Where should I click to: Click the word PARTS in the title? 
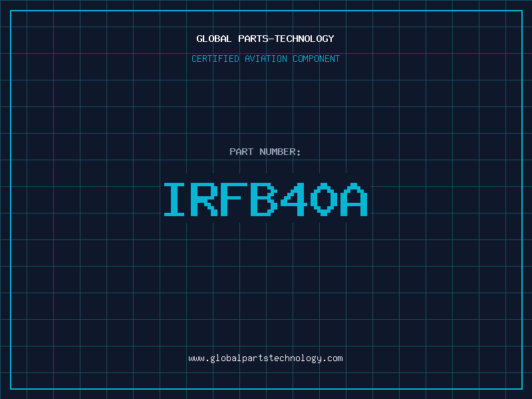point(249,39)
